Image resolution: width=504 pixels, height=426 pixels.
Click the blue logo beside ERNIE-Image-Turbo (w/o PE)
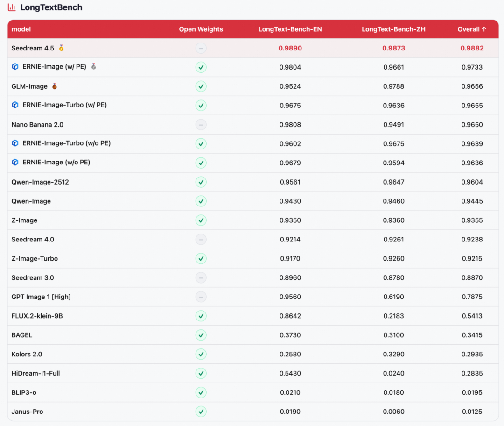[x=15, y=143]
